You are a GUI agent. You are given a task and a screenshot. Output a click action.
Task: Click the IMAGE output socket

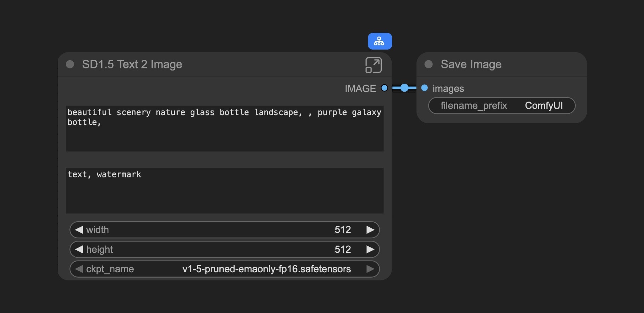[384, 88]
